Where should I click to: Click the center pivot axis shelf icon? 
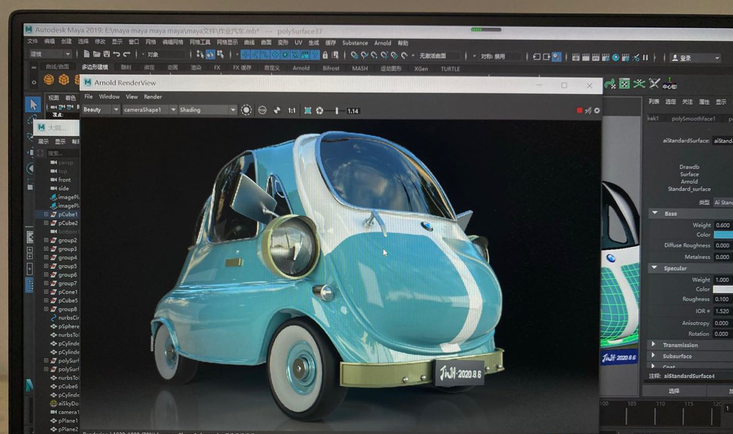pyautogui.click(x=669, y=84)
